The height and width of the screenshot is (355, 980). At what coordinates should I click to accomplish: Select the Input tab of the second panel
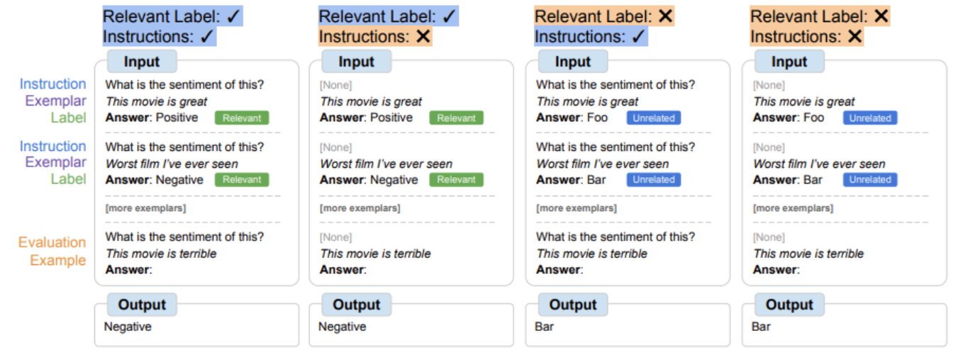coord(356,62)
